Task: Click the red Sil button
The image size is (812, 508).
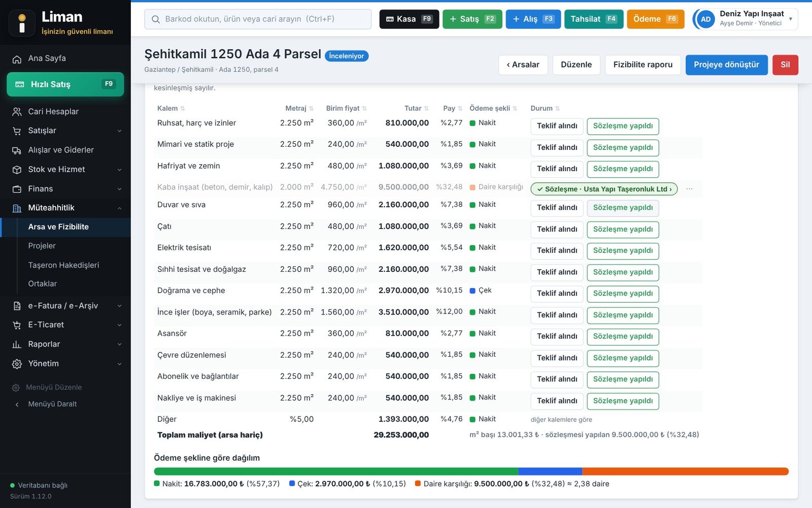Action: (785, 65)
